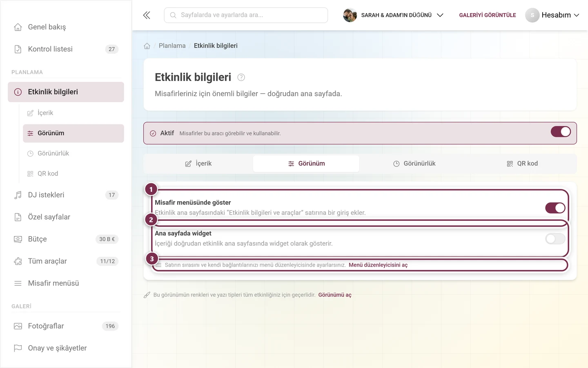Viewport: 588px width, 368px height.
Task: Select Görünüm in sidebar submenu
Action: point(73,133)
